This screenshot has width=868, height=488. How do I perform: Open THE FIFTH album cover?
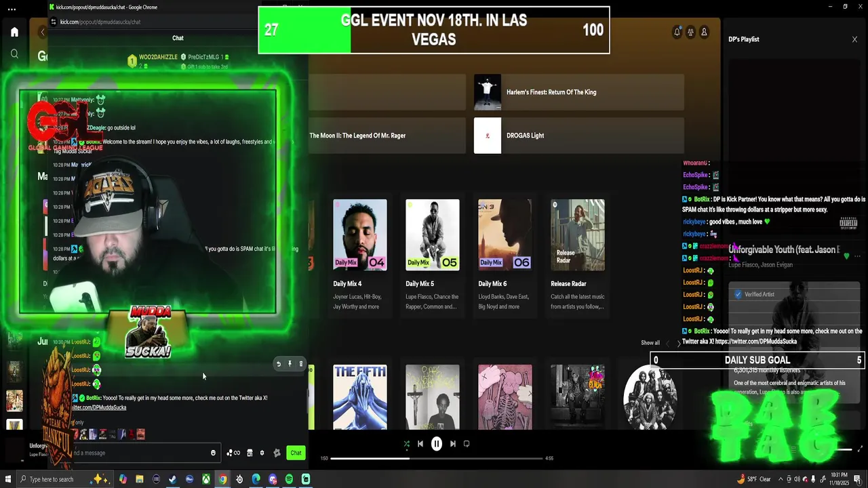click(360, 397)
